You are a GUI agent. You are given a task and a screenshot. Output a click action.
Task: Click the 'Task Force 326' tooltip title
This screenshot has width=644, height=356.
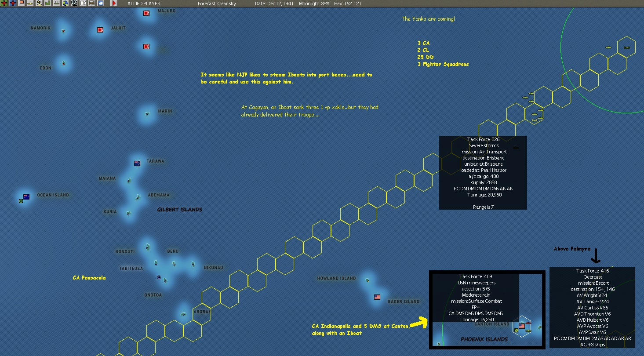pyautogui.click(x=483, y=139)
